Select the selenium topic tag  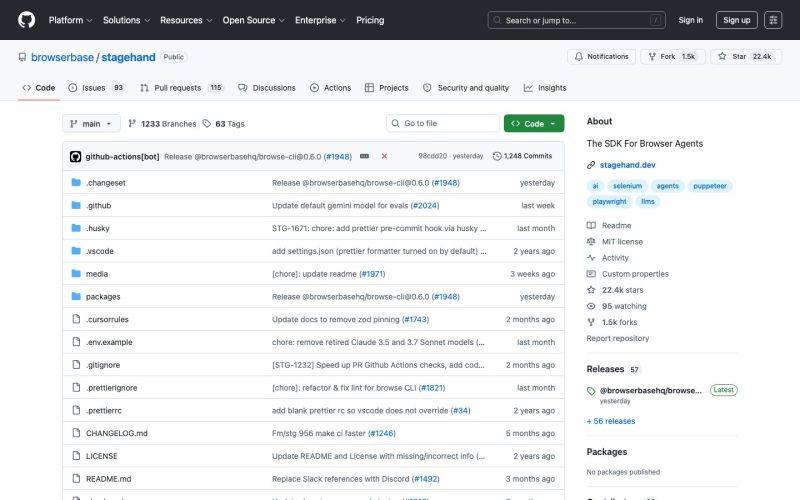[627, 186]
